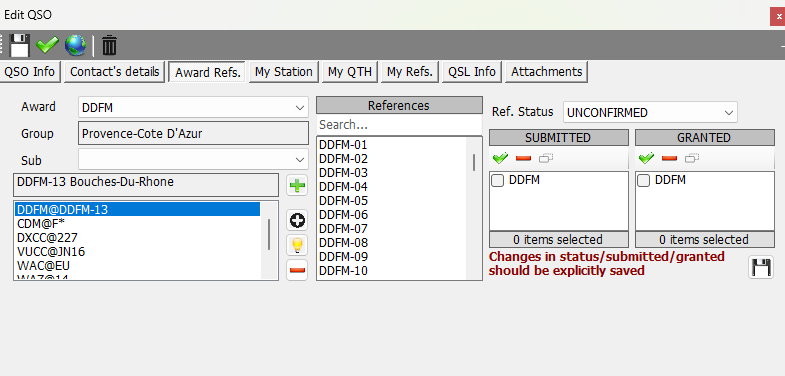This screenshot has height=376, width=785.
Task: Click the red minus remove reference icon
Action: (297, 270)
